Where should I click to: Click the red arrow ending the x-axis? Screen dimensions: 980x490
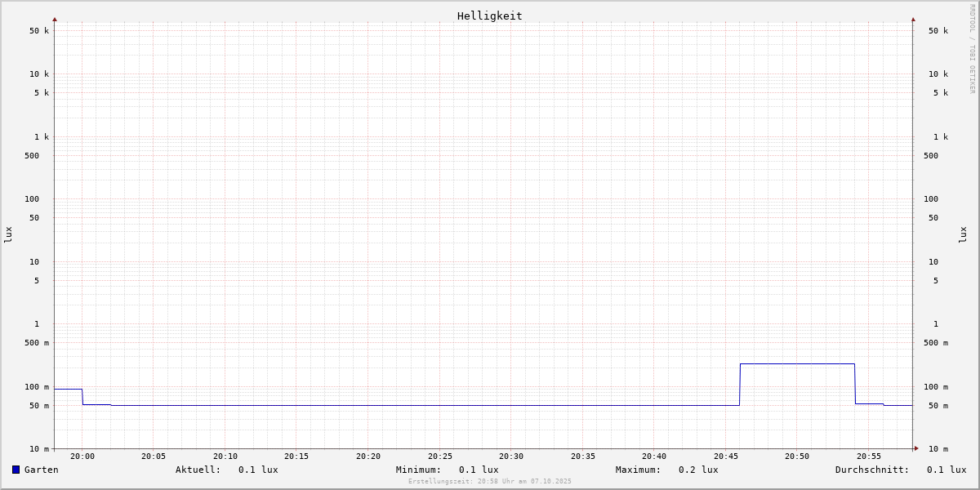(916, 448)
